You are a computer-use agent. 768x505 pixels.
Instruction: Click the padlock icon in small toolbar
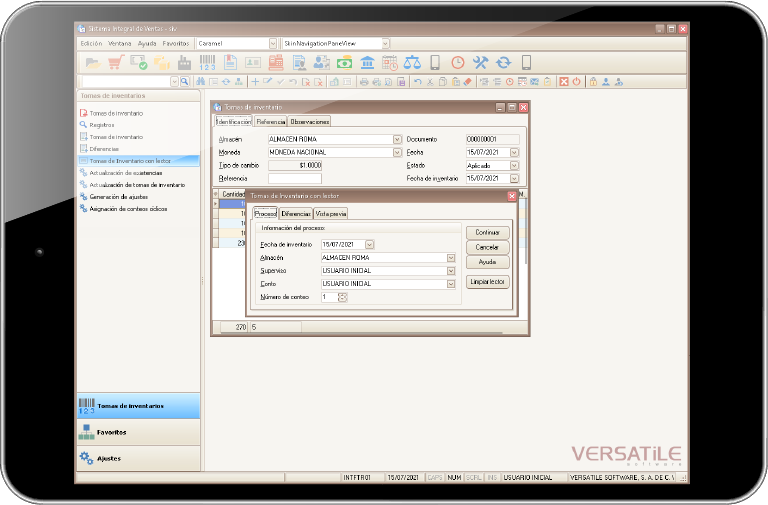point(593,82)
